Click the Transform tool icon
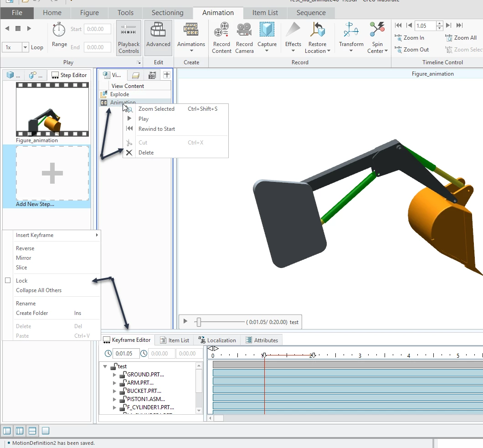The height and width of the screenshot is (448, 483). pos(351,30)
